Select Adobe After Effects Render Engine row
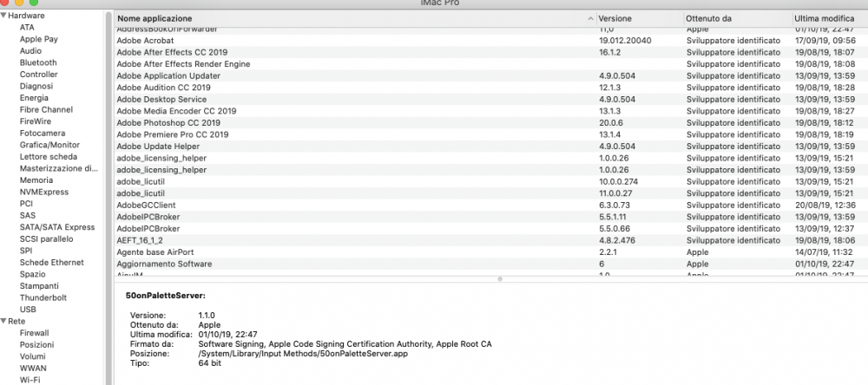Image resolution: width=868 pixels, height=385 pixels. tap(490, 64)
